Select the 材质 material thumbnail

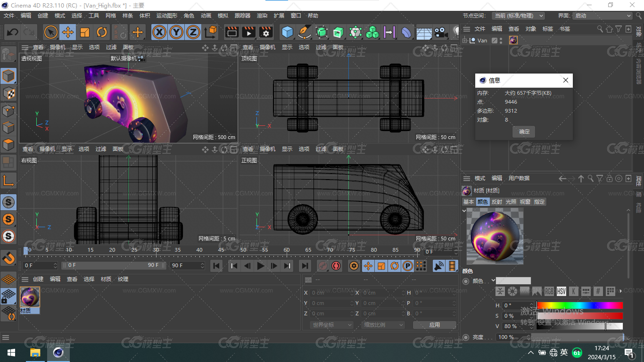pyautogui.click(x=30, y=297)
